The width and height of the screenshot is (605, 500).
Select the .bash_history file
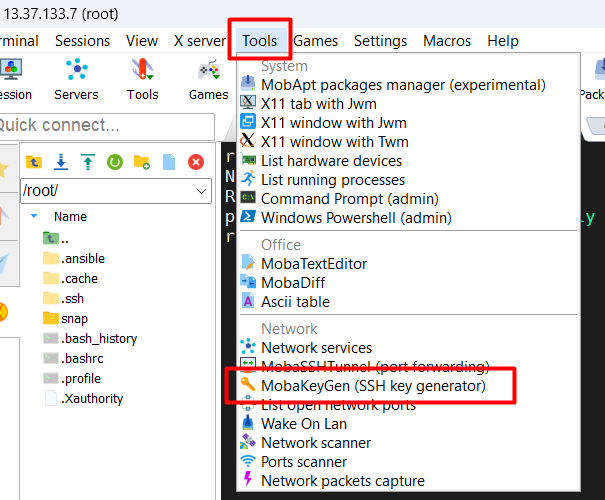click(x=90, y=339)
